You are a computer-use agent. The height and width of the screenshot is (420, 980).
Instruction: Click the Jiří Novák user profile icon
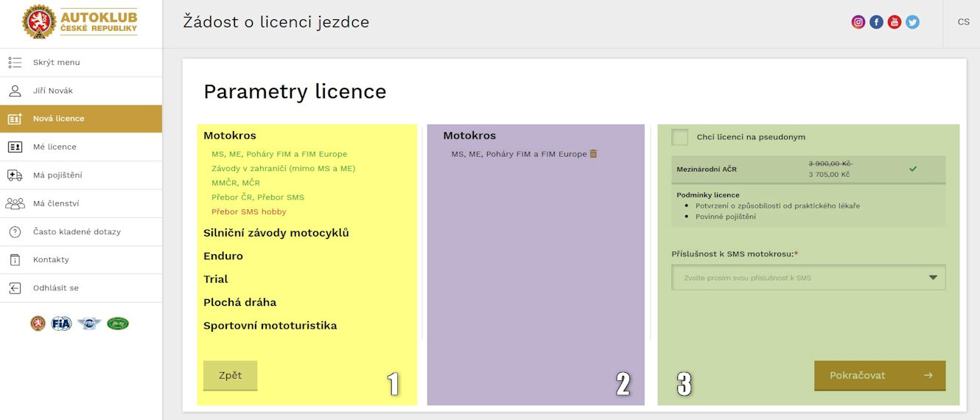pyautogui.click(x=15, y=91)
